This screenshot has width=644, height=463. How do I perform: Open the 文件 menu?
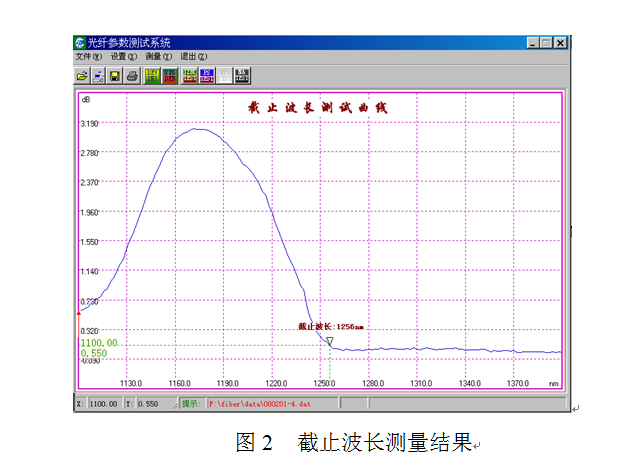point(88,57)
